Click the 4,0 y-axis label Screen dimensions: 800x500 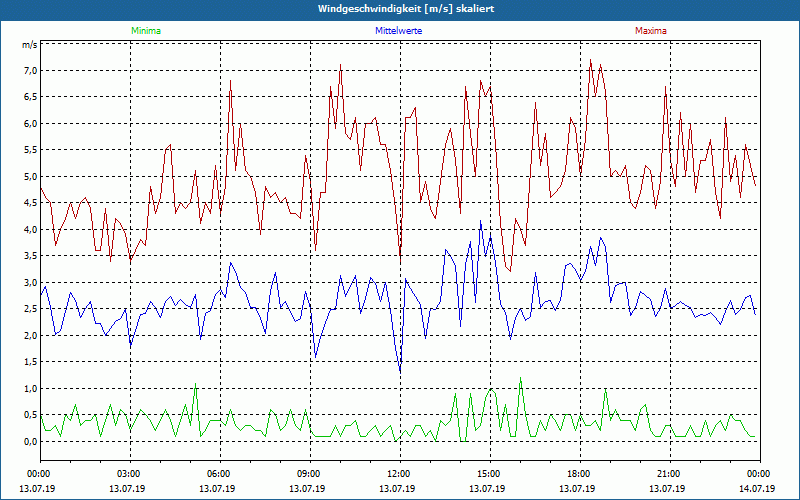(31, 230)
